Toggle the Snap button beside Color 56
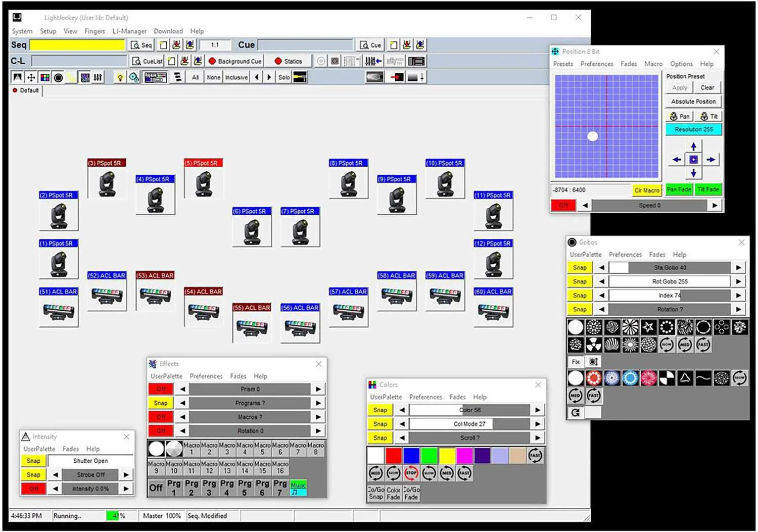The image size is (758, 532). pos(380,410)
